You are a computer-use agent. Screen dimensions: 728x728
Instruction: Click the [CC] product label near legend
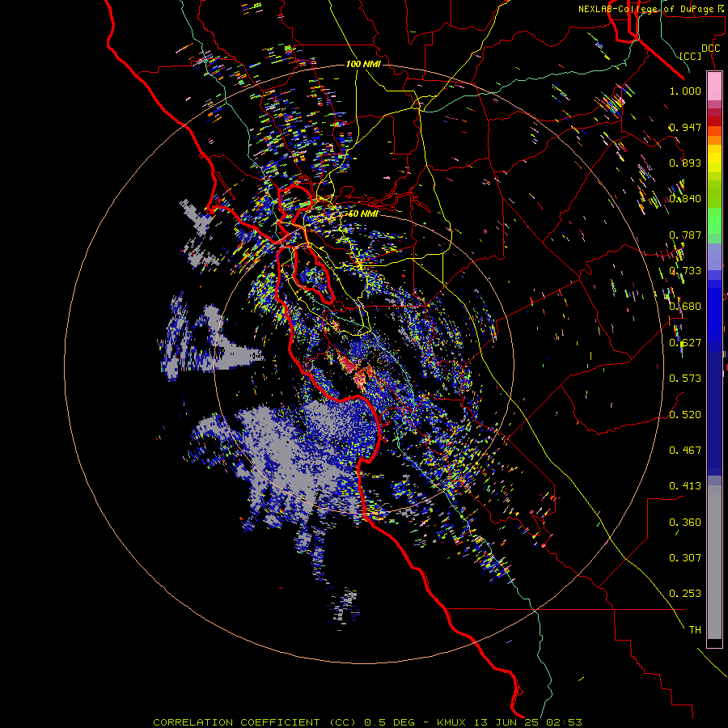click(690, 56)
